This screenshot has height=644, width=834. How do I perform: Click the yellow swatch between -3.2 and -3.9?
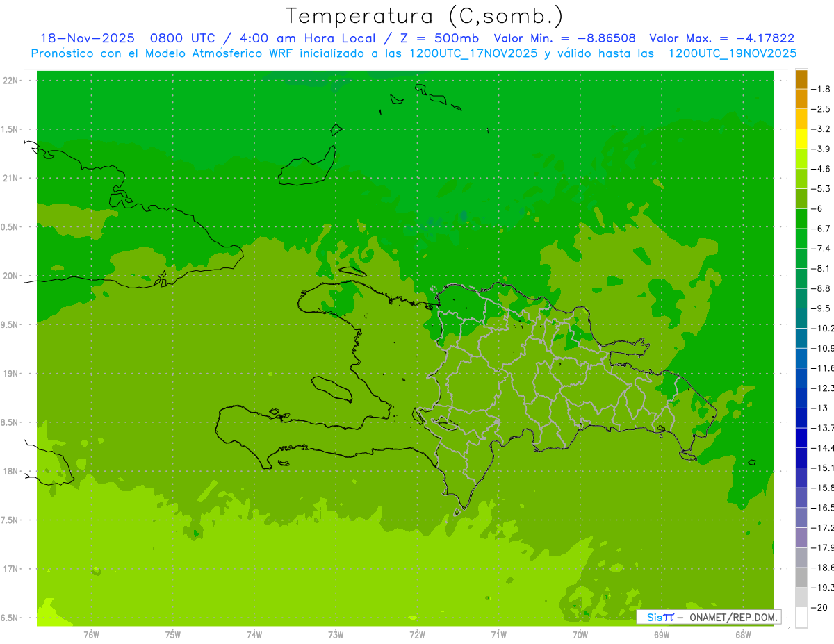point(801,139)
